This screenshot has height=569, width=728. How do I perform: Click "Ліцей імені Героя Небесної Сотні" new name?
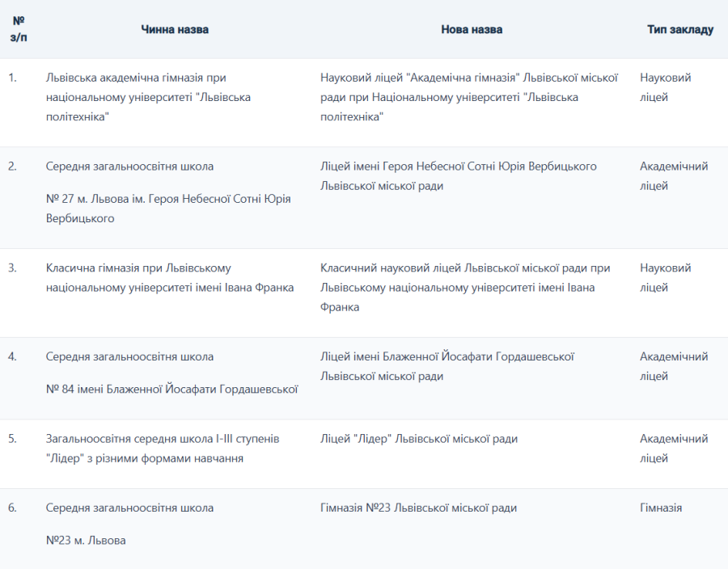click(x=459, y=176)
